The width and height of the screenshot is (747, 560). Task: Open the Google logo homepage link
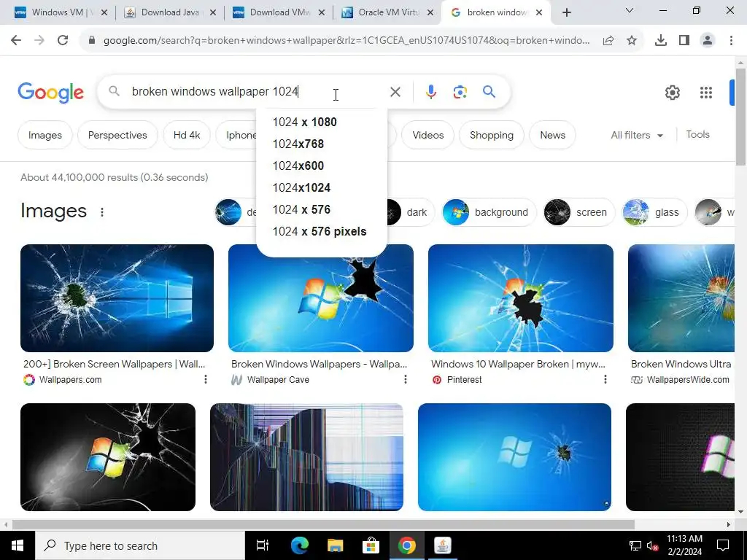point(50,93)
